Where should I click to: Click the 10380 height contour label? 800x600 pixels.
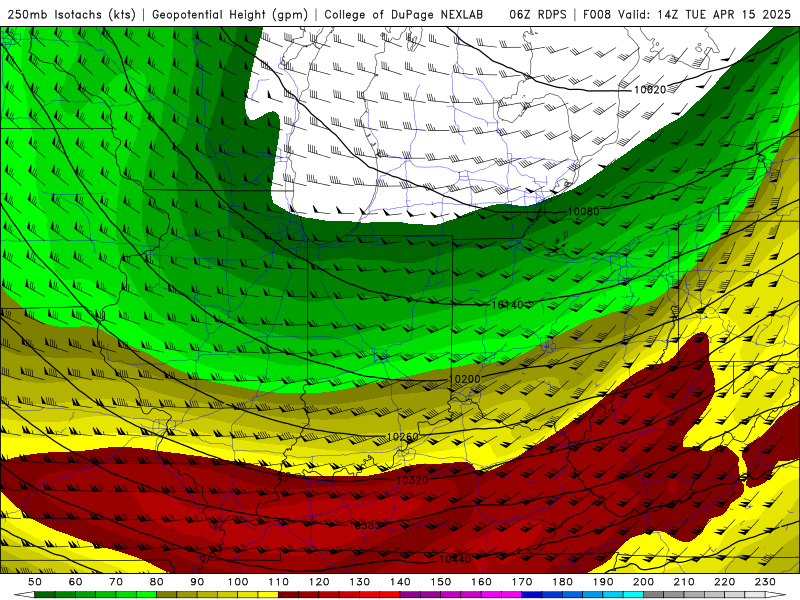365,524
